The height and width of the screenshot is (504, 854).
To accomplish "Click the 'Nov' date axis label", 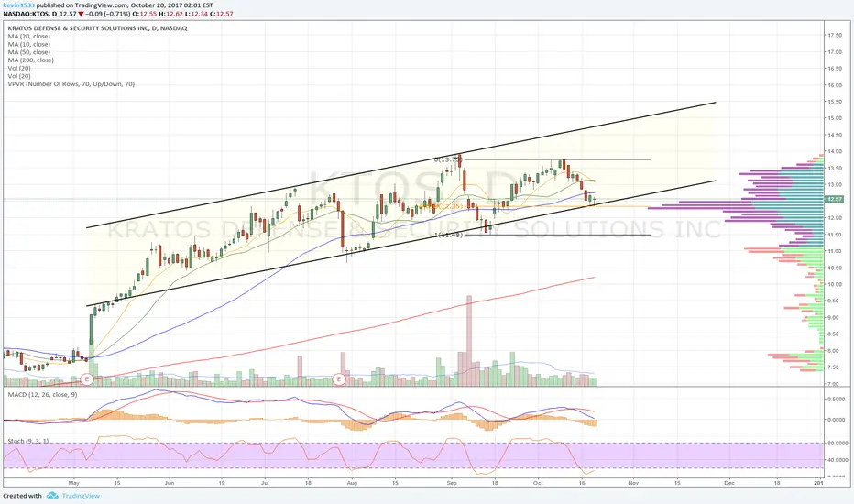I will (x=633, y=483).
